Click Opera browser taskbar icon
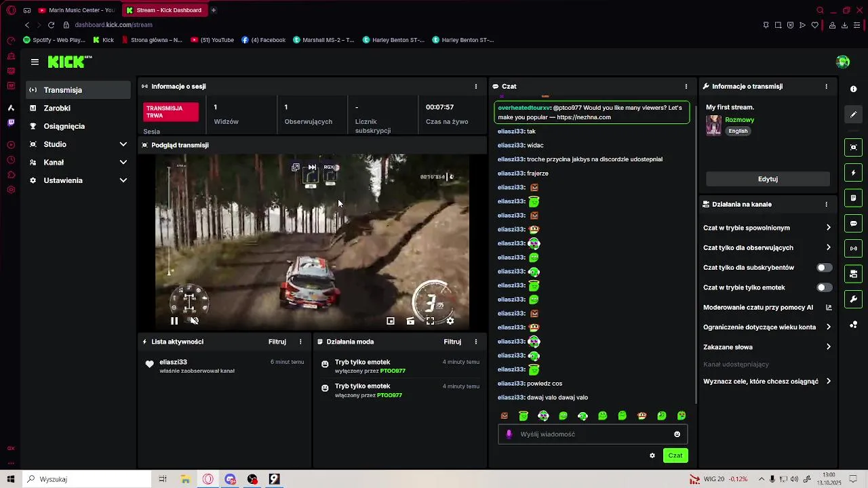 [x=208, y=479]
